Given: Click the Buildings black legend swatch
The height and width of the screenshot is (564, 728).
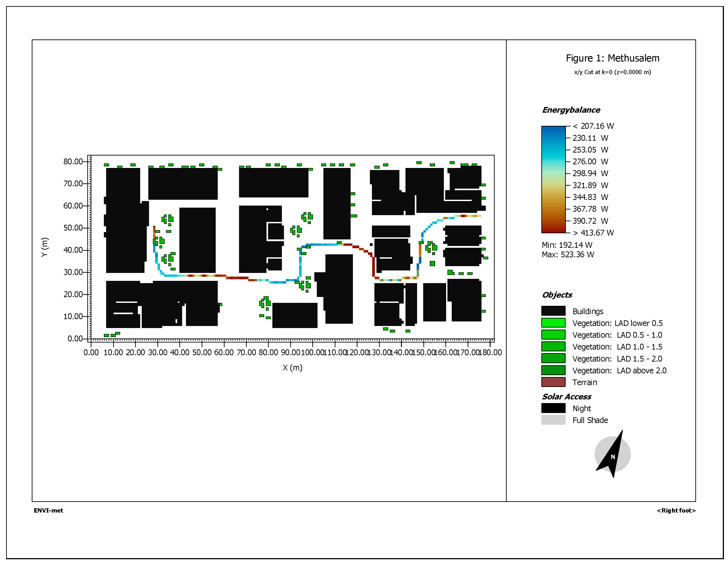Looking at the screenshot, I should [553, 311].
